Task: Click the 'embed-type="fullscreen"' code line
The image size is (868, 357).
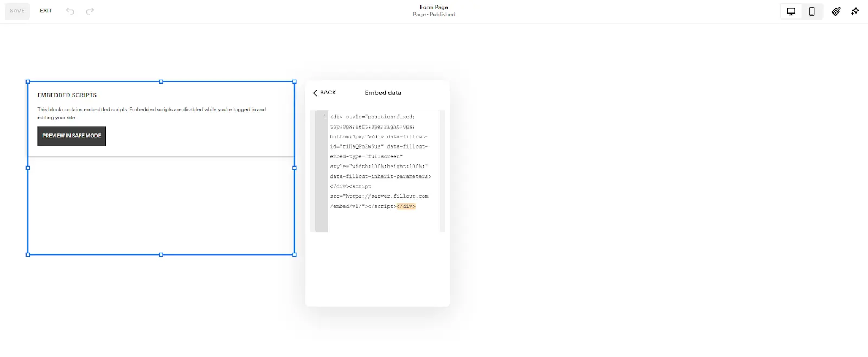Action: [x=366, y=156]
